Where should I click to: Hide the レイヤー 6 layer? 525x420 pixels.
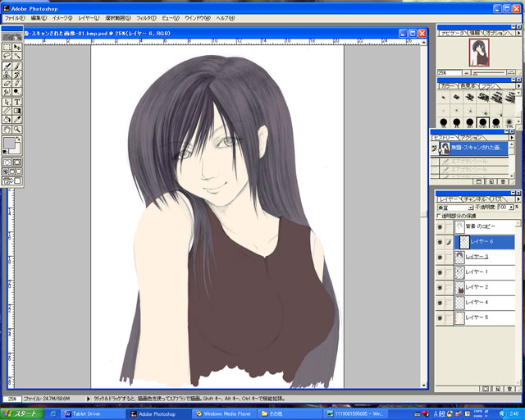(440, 242)
